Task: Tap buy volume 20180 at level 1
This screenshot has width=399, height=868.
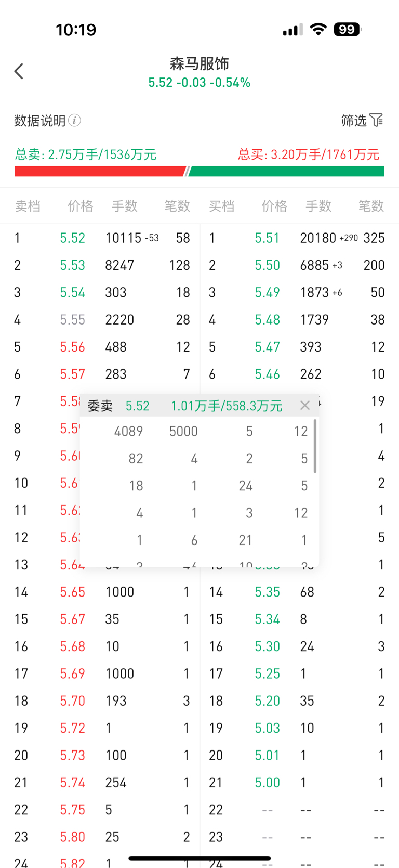Action: (318, 238)
